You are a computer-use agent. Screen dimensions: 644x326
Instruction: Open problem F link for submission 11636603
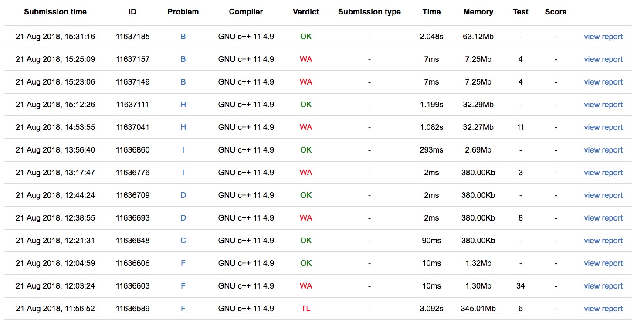click(183, 286)
